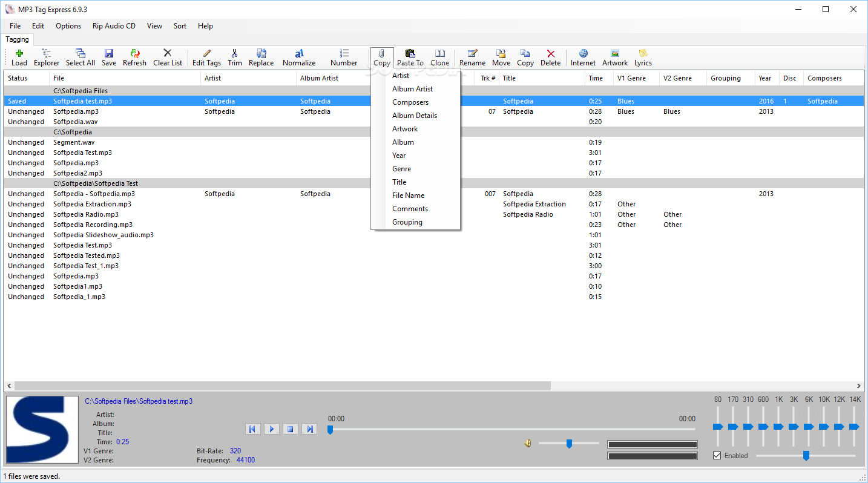Select Composers in the dropdown menu
Screen dimensions: 868x483
click(416, 102)
